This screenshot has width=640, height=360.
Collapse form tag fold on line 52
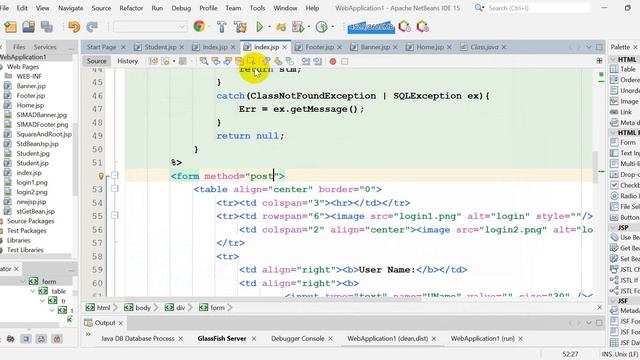115,176
